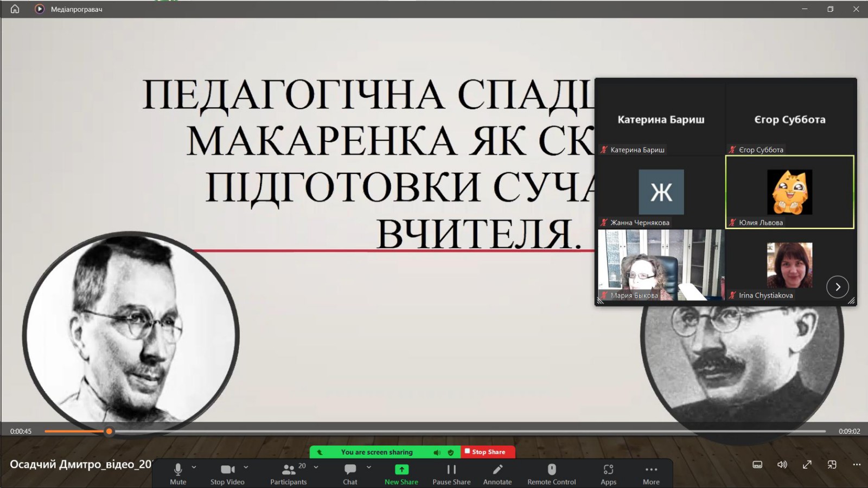Show next page of participant videos

pyautogui.click(x=837, y=287)
